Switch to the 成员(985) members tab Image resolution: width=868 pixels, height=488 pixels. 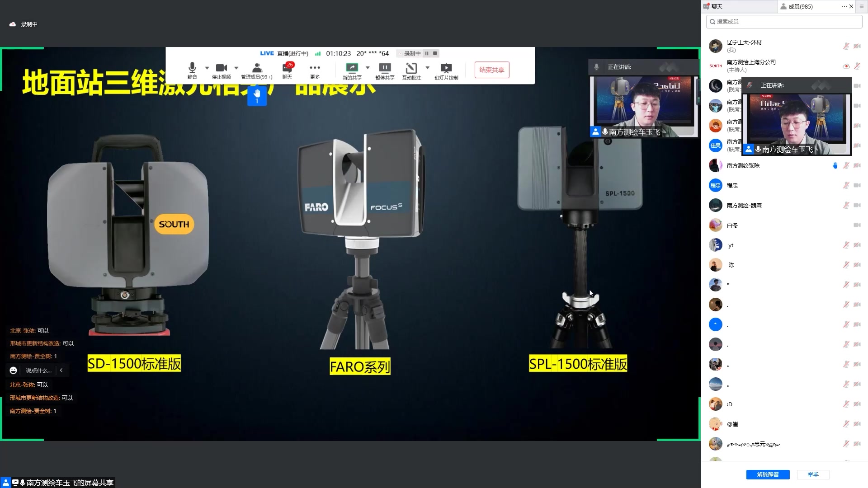point(800,6)
